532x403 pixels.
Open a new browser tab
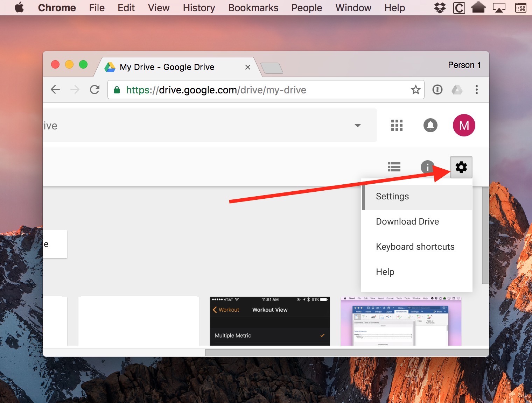point(272,68)
